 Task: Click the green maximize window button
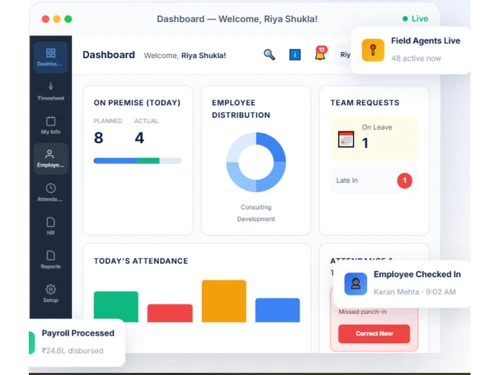(x=68, y=19)
